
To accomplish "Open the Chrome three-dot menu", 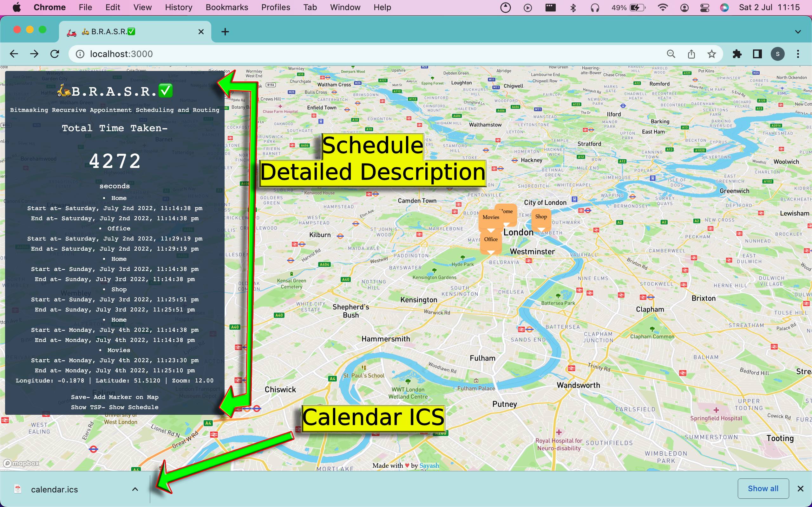I will coord(798,54).
